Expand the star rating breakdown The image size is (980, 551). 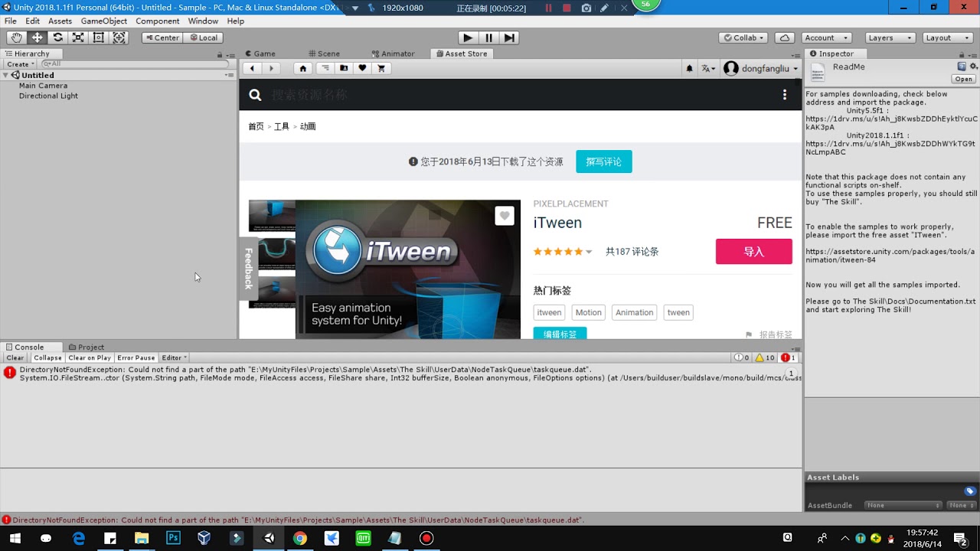click(x=589, y=252)
